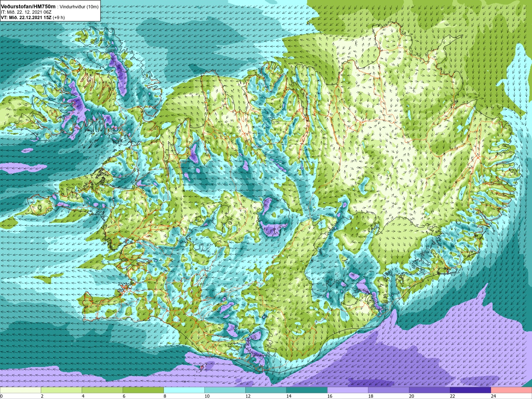Click the 'Vindurhviður (10m)' parameter label
This screenshot has height=399, width=532.
[79, 7]
